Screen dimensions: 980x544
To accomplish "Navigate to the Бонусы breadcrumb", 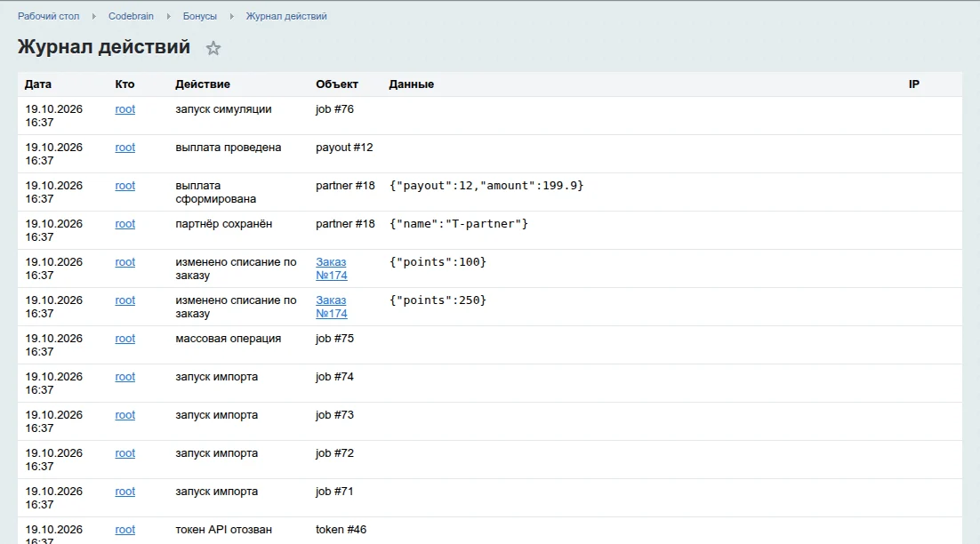I will coord(200,16).
